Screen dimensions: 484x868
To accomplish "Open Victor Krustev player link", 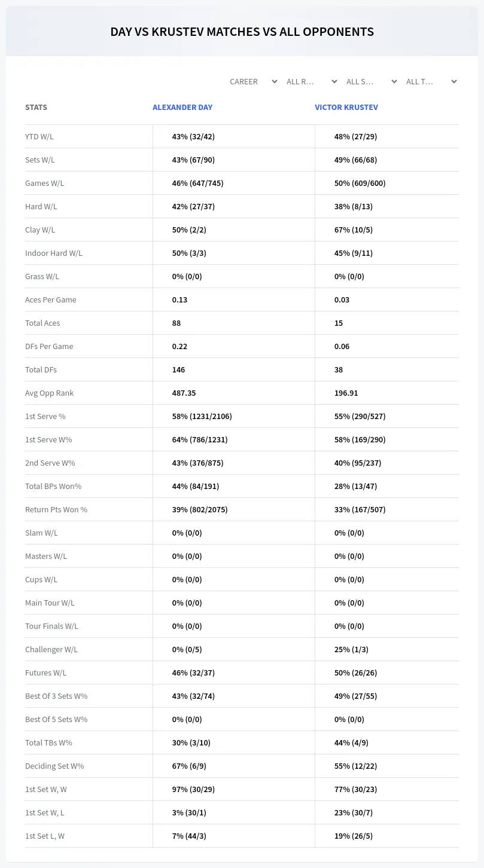I will click(346, 108).
